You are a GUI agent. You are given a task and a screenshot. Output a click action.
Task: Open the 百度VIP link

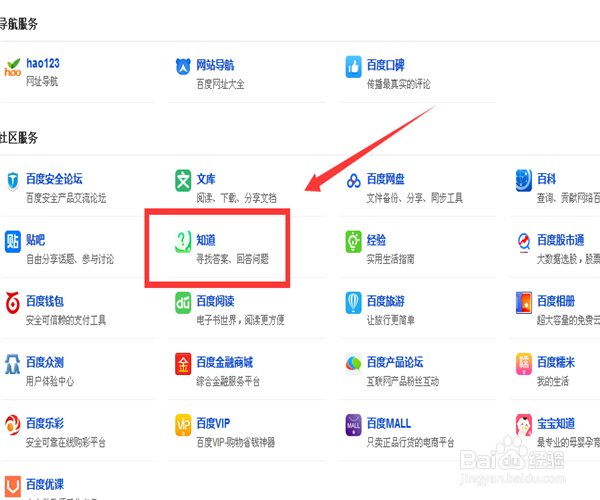pos(213,423)
